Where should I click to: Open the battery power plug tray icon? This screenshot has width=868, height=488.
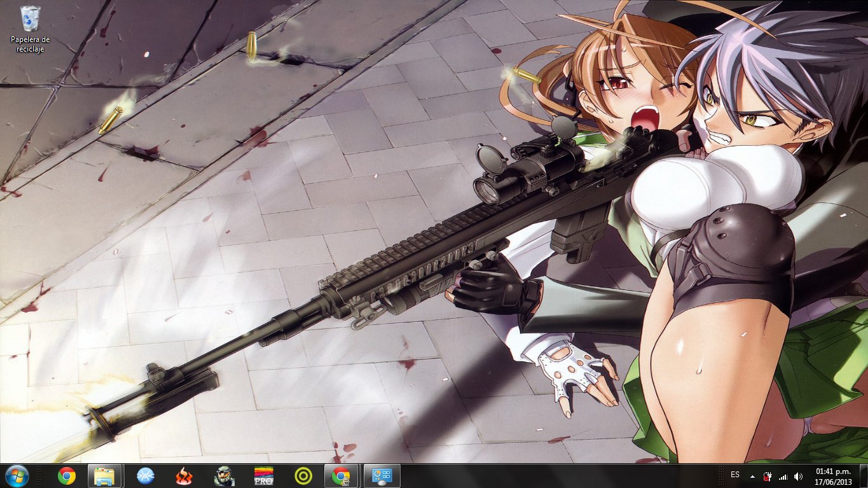tap(768, 476)
